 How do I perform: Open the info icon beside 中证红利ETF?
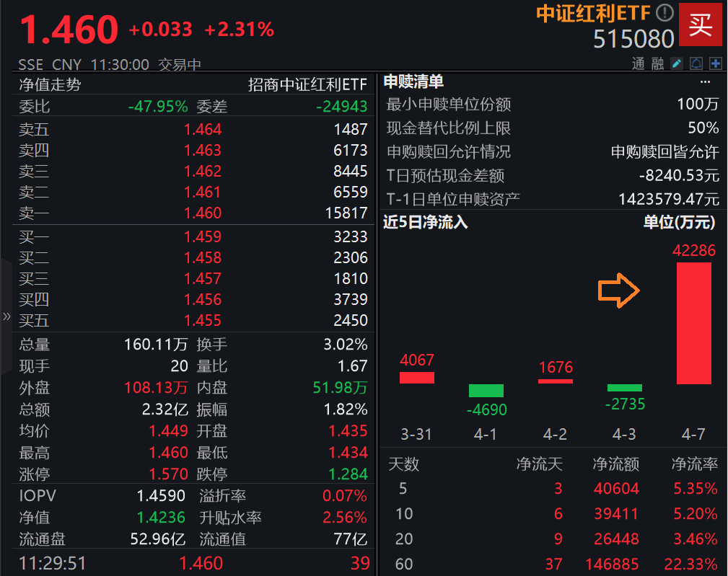click(x=665, y=13)
